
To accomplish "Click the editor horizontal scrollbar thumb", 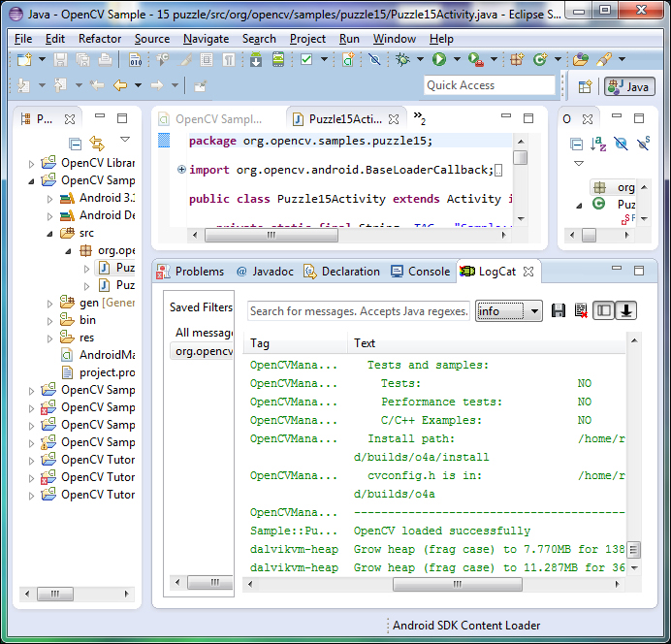I will (272, 235).
